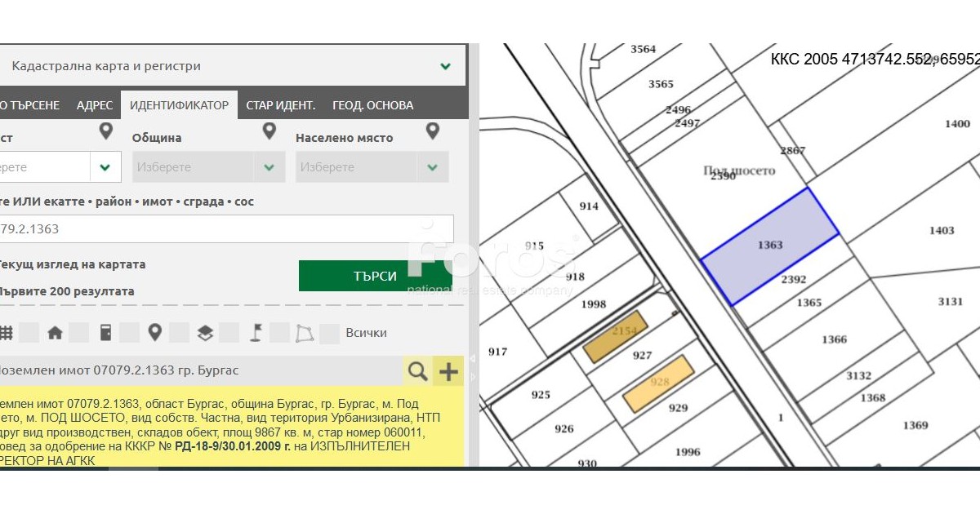Click the polygon outline icon in filter row

coord(305,333)
